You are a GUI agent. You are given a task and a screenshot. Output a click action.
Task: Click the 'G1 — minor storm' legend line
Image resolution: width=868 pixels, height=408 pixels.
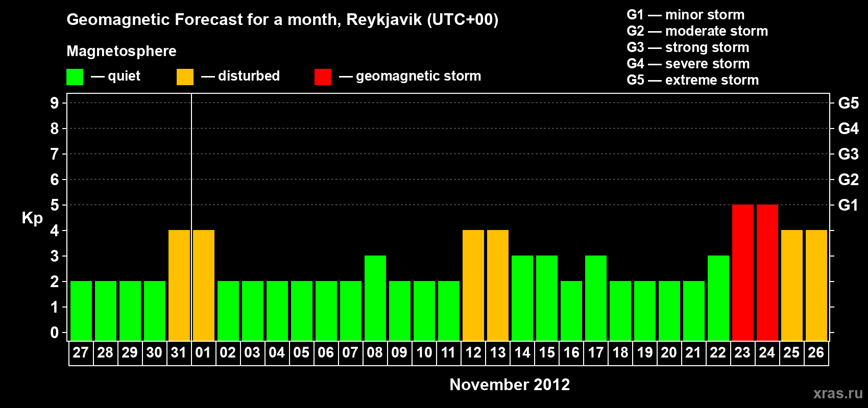(686, 15)
